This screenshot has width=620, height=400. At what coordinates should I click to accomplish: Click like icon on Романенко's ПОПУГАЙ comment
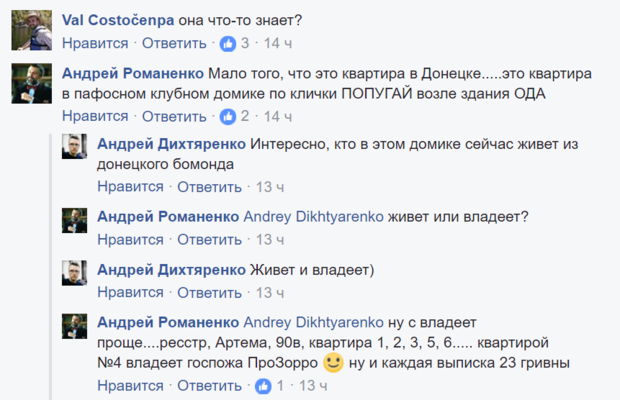click(x=227, y=117)
